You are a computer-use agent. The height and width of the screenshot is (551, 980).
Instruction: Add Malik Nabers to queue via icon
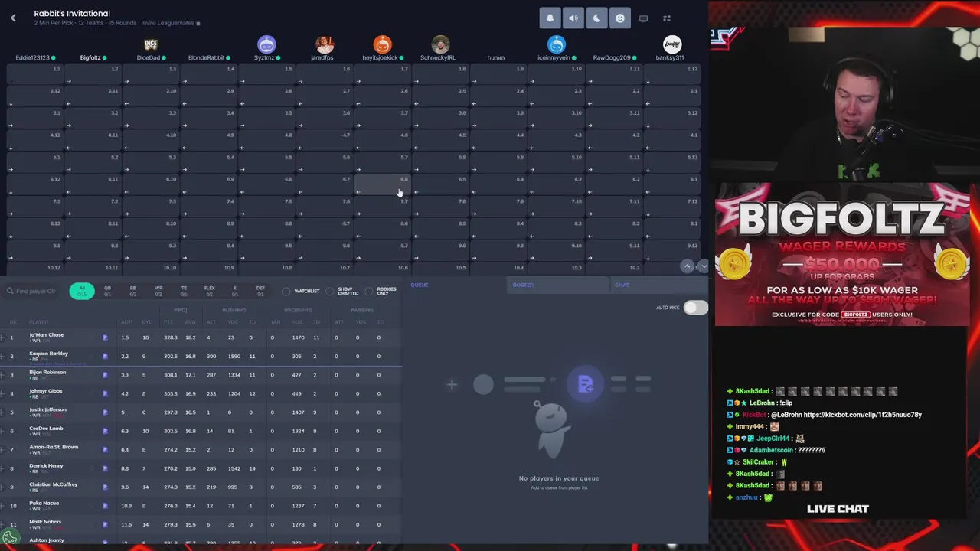point(105,525)
